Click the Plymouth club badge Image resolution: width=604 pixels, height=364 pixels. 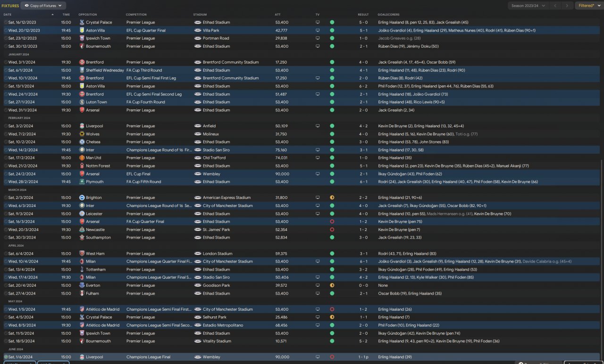[82, 182]
